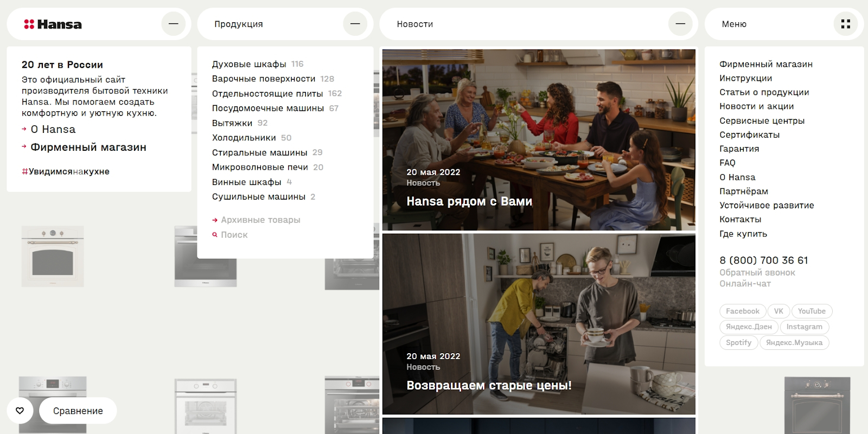Viewport: 868px width, 434px height.
Task: Open news article Hansa рядом с Вами
Action: coord(539,140)
